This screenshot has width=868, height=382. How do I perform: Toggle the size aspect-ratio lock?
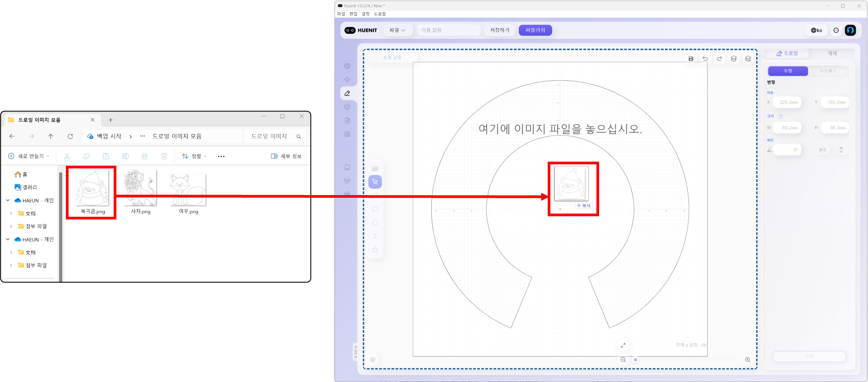[x=781, y=116]
